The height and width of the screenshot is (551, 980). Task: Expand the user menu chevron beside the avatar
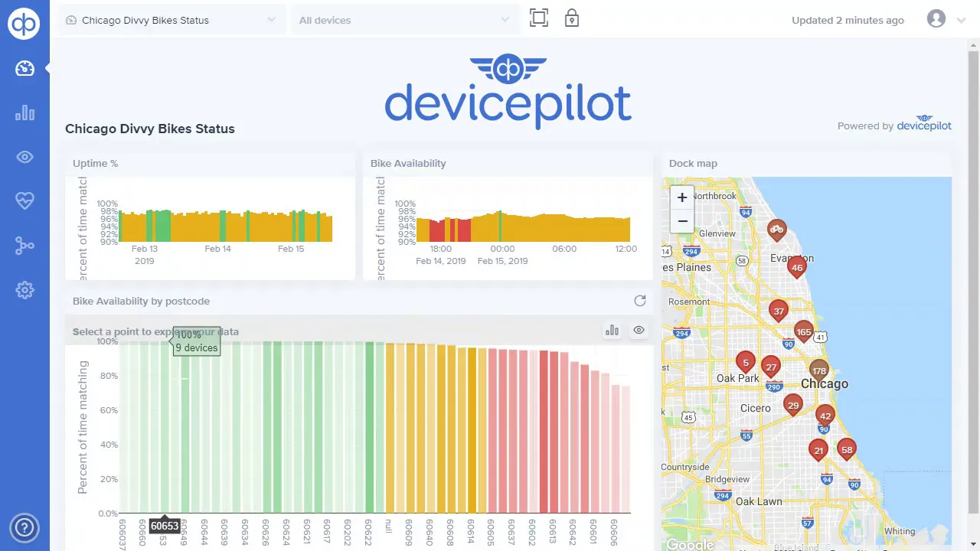click(962, 21)
